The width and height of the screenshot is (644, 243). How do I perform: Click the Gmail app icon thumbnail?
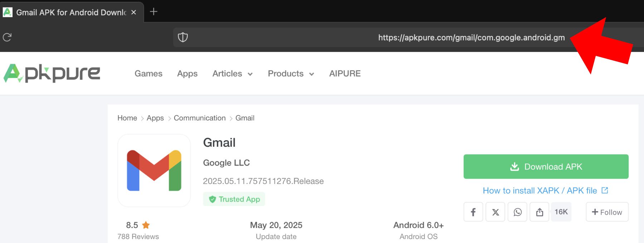click(x=154, y=170)
